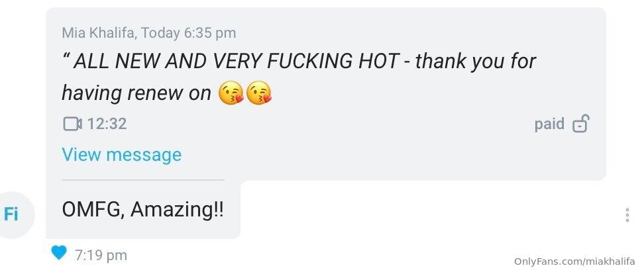Click the sender name "Mia Khalifa"
Viewport: 644px width, 276px height.
tap(99, 32)
